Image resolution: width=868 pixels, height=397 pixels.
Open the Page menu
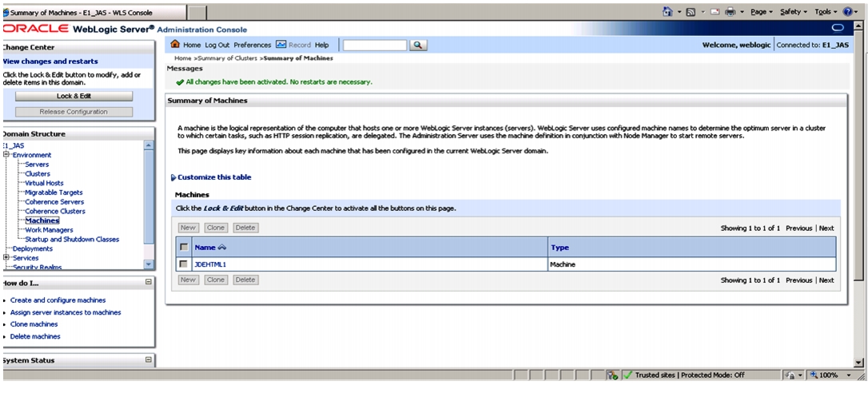click(x=762, y=12)
